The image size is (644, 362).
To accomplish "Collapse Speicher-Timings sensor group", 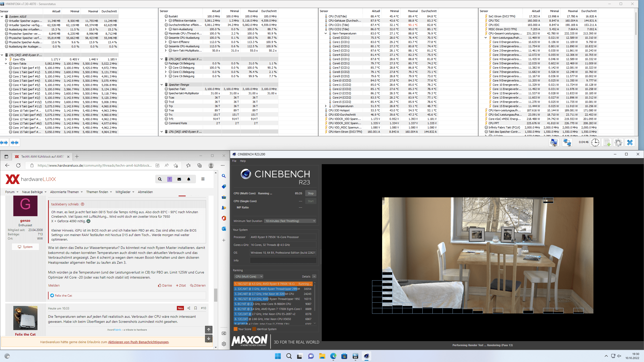I will click(x=162, y=85).
